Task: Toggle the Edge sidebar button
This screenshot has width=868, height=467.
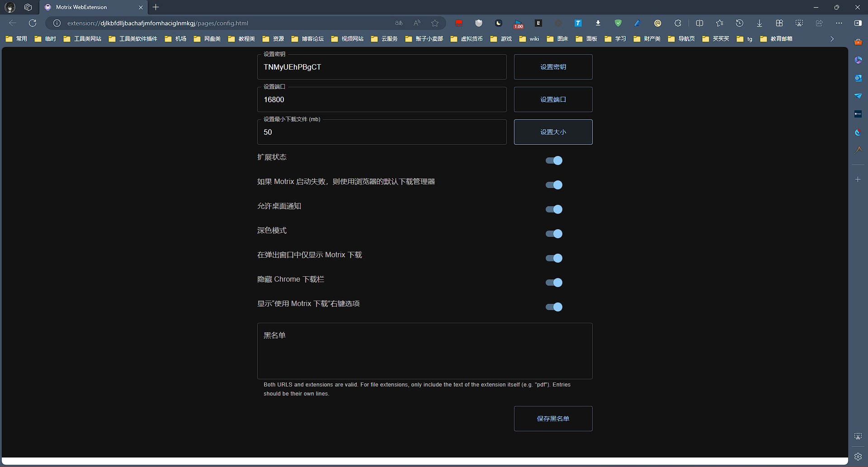Action: click(858, 23)
